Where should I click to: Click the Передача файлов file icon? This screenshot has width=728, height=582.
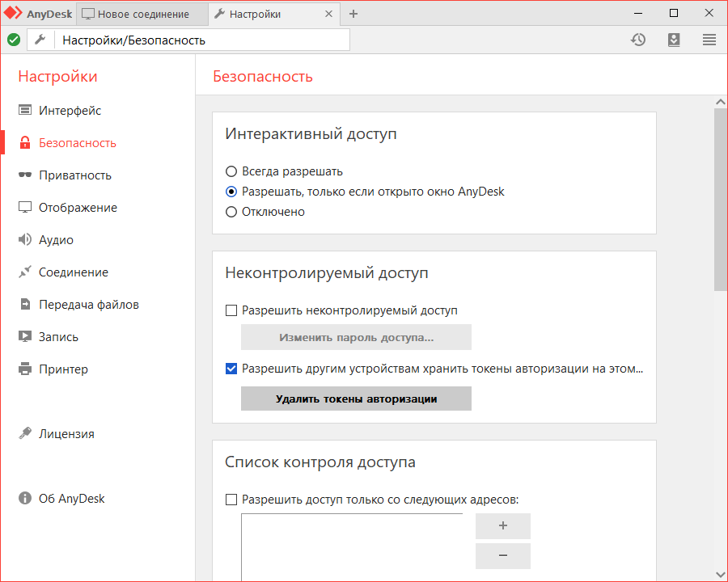pyautogui.click(x=25, y=304)
